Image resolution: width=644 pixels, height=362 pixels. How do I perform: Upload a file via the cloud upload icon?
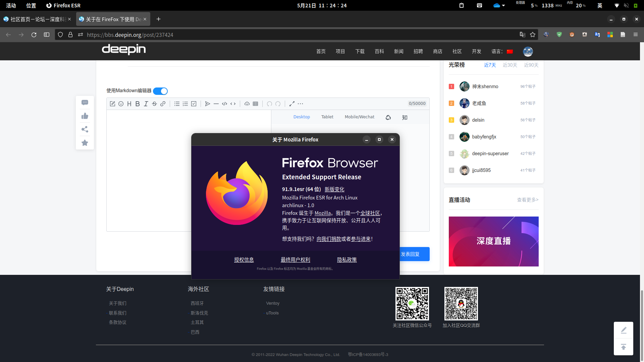click(247, 104)
